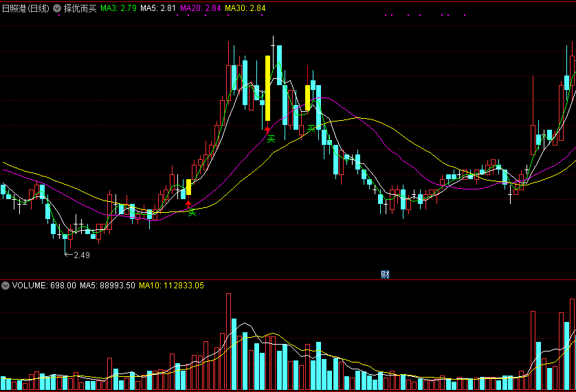Click the 2.49 lowest price label

[82, 255]
